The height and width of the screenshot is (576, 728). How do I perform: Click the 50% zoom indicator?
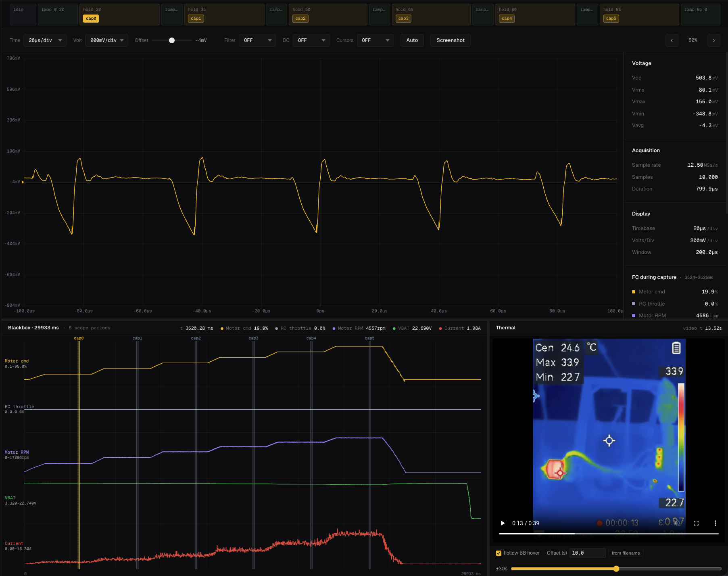[x=693, y=40]
